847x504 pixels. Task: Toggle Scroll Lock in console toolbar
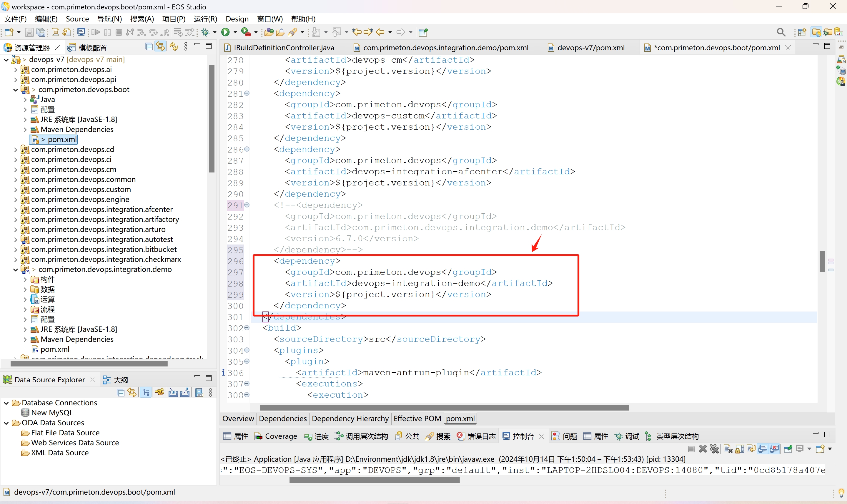(739, 449)
